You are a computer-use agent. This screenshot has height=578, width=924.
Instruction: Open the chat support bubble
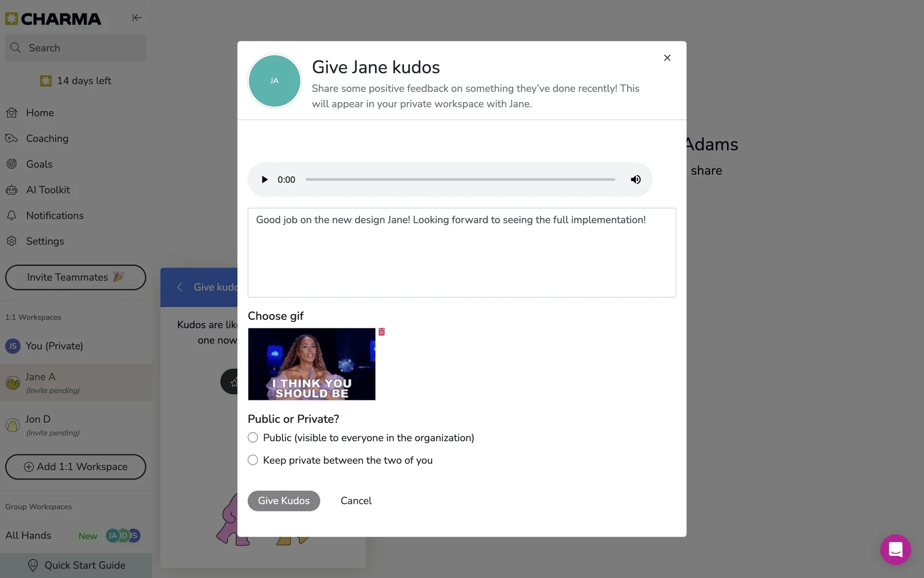(895, 550)
